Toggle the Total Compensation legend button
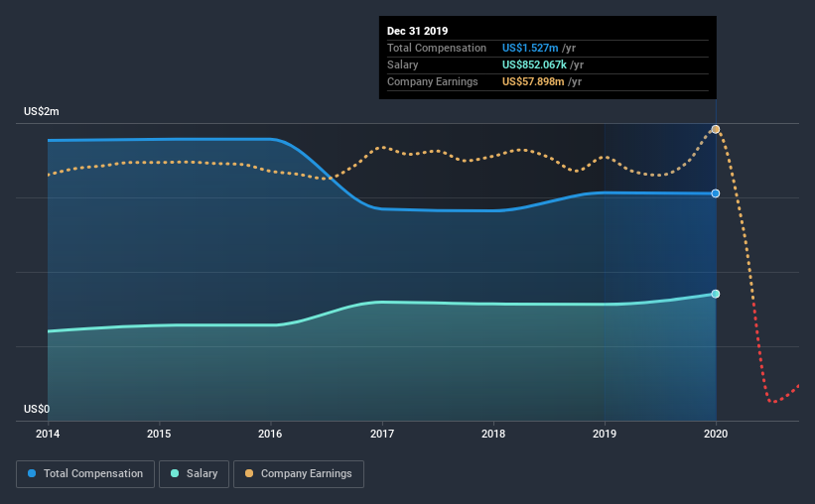The image size is (815, 504). (x=85, y=474)
